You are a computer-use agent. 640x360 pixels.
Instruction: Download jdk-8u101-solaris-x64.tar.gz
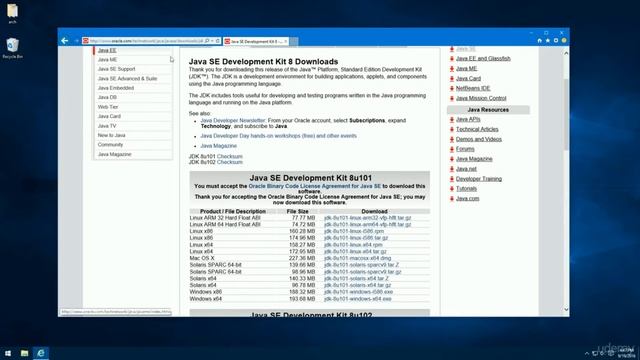pyautogui.click(x=358, y=285)
